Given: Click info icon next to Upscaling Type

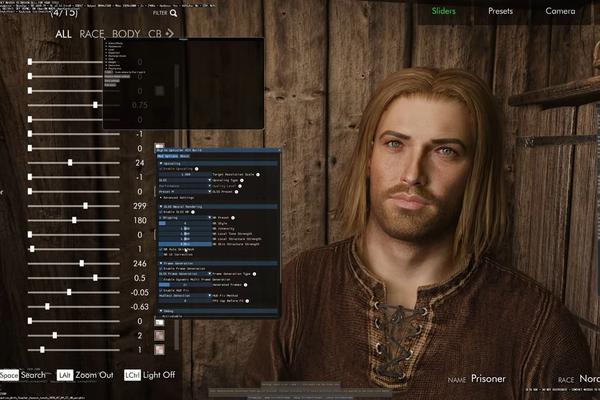Looking at the screenshot, I should (242, 180).
